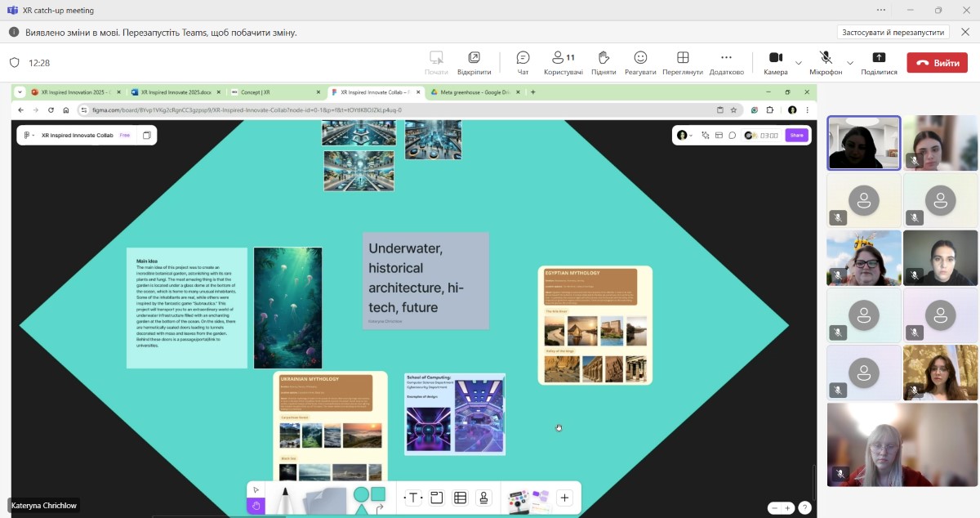Image resolution: width=980 pixels, height=518 pixels.
Task: Unmute the microphone
Action: pyautogui.click(x=826, y=63)
